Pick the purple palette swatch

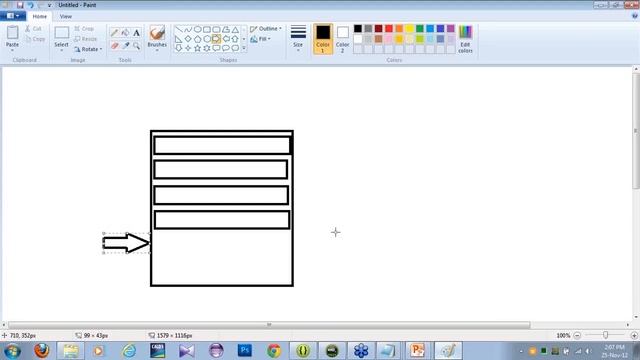tap(451, 29)
